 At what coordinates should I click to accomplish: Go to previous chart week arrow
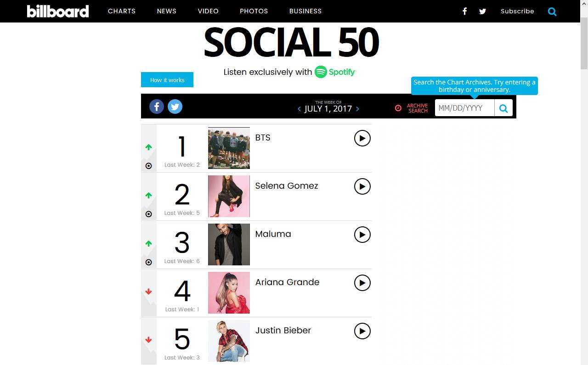click(x=300, y=109)
